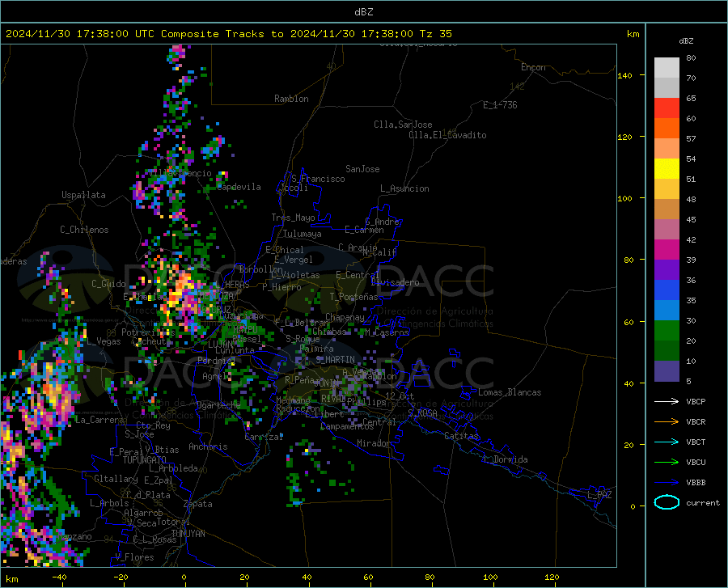
Task: Select the blue 35 dBZ color swatch
Action: click(x=667, y=290)
